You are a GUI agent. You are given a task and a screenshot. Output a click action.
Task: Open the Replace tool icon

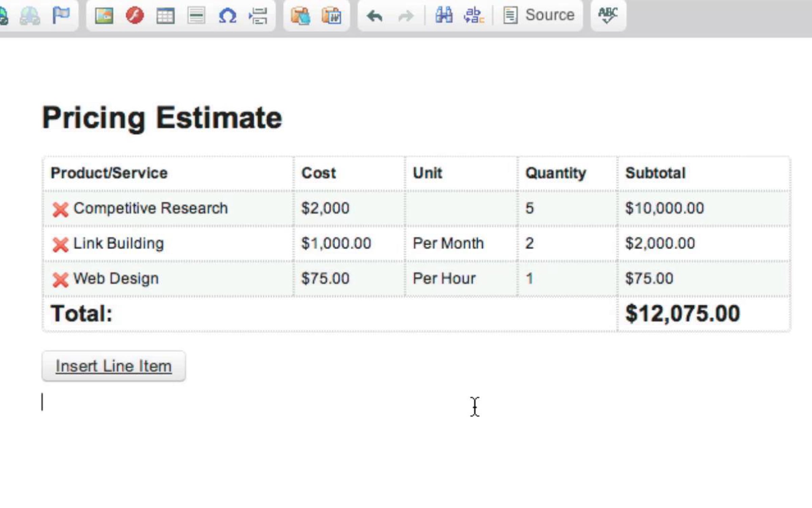pyautogui.click(x=474, y=16)
